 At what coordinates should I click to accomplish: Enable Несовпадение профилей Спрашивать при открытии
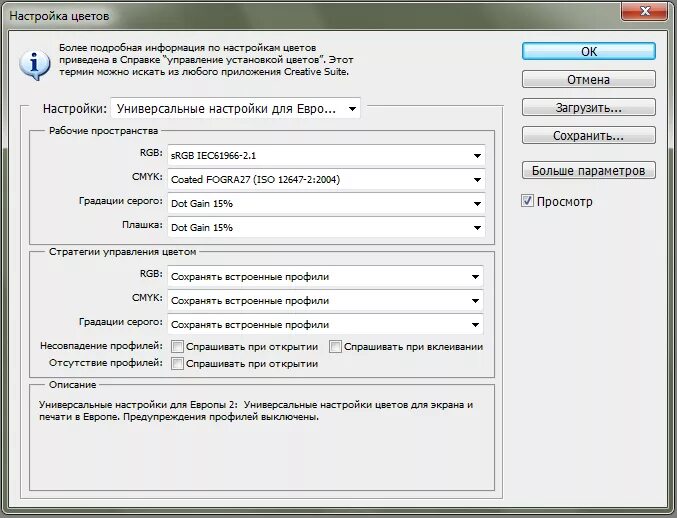(x=177, y=347)
